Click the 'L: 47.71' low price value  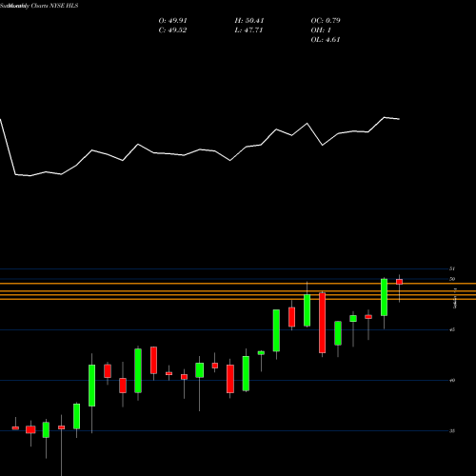tap(248, 30)
